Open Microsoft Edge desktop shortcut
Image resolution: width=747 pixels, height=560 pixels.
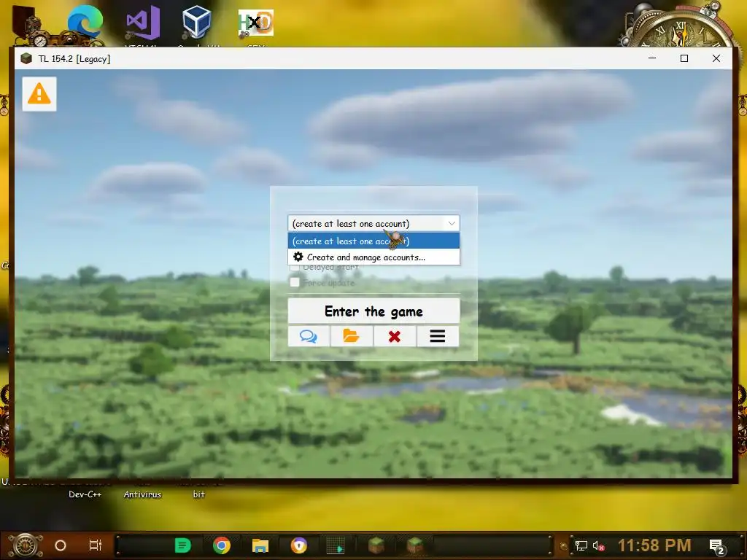(x=85, y=21)
